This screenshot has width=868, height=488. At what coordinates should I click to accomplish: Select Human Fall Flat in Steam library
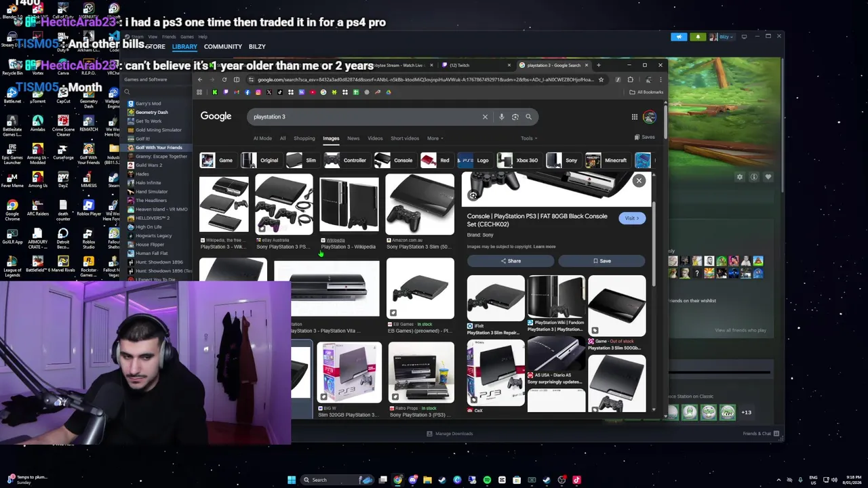(x=151, y=253)
